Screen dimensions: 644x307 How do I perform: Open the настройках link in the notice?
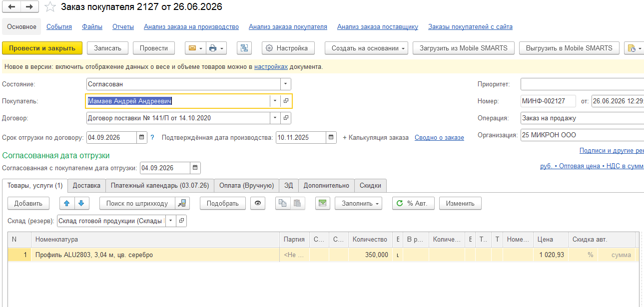[x=271, y=66]
